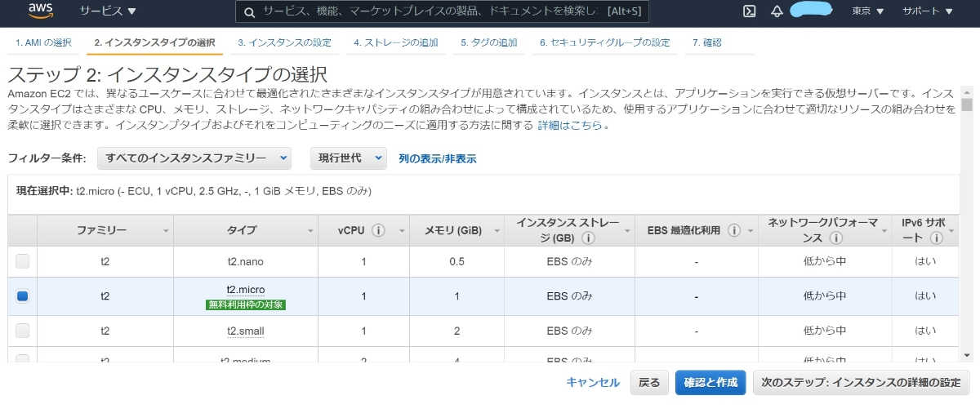Select step 2. インスタンスタイプの選択 tab
Screen dimensions: 980x409
click(x=154, y=42)
